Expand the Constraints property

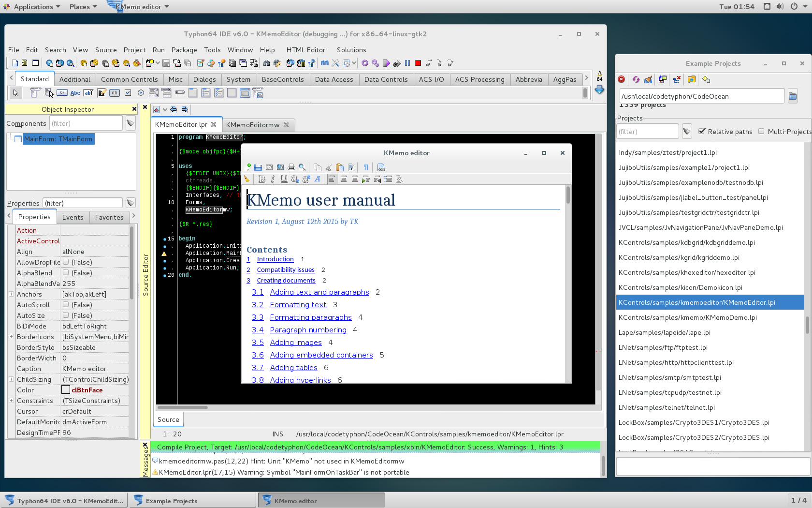click(x=11, y=401)
